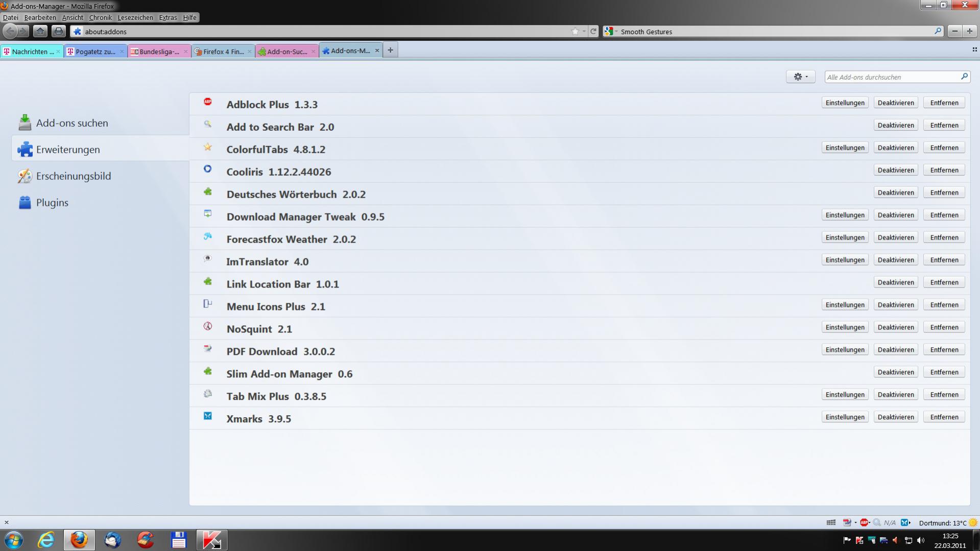Bookmark this page with the star icon

tap(575, 31)
